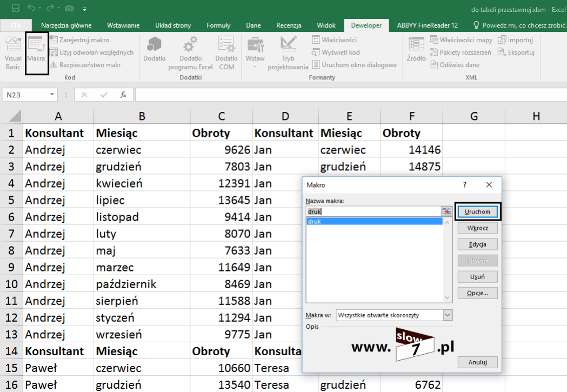Open macro Opcje... options

click(478, 293)
